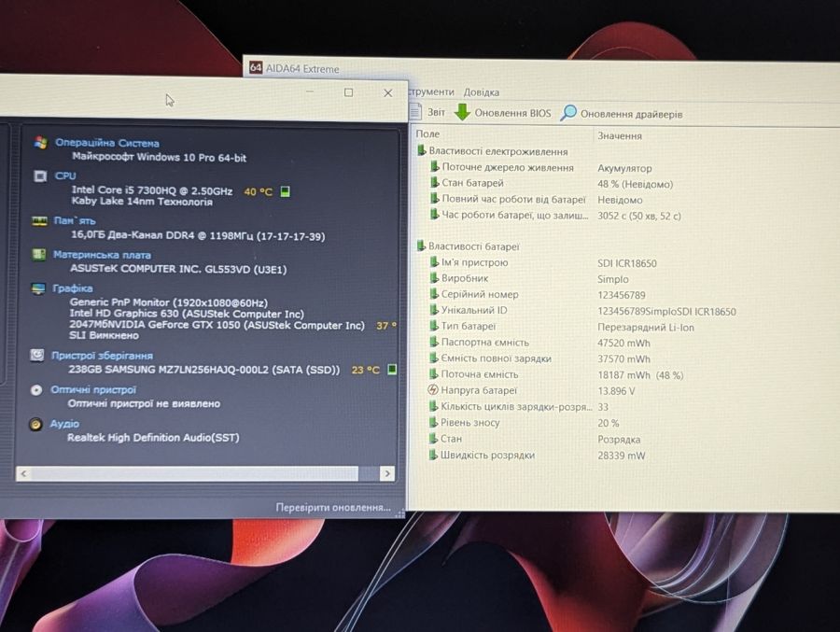
Task: Click the value SDI ICR18650
Action: (x=627, y=263)
